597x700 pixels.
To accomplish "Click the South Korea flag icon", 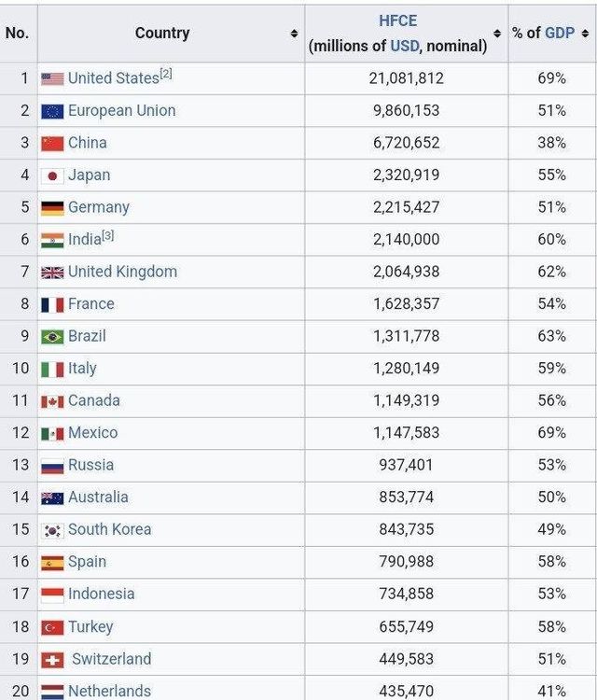I will tap(52, 530).
